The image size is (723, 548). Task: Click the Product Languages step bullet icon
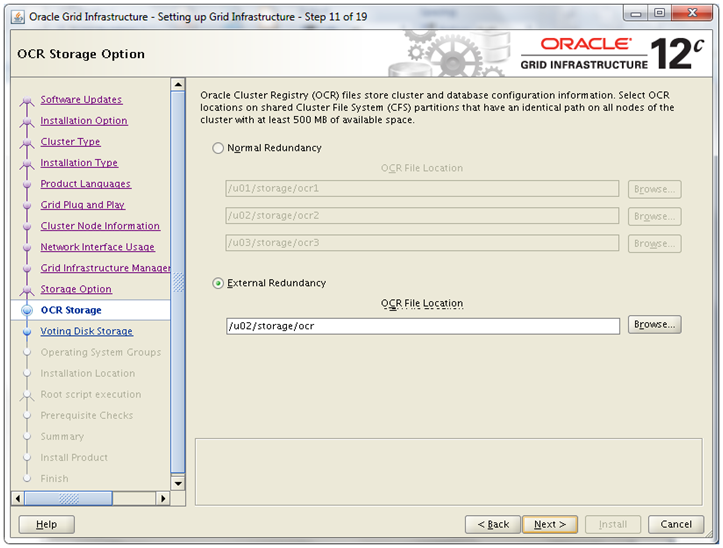pyautogui.click(x=27, y=185)
